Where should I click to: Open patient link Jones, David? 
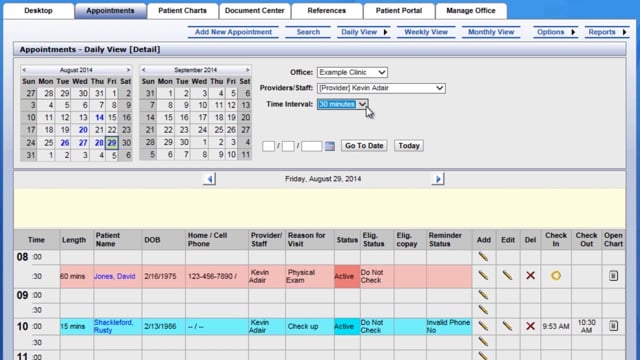point(114,276)
